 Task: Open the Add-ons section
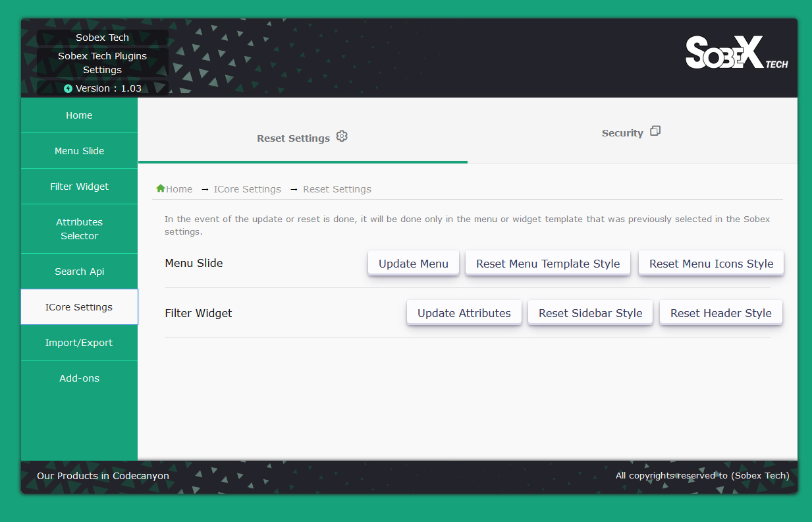tap(79, 378)
